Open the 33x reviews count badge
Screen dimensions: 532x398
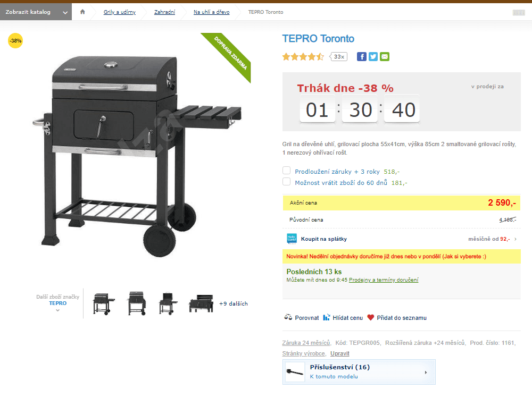tap(338, 57)
